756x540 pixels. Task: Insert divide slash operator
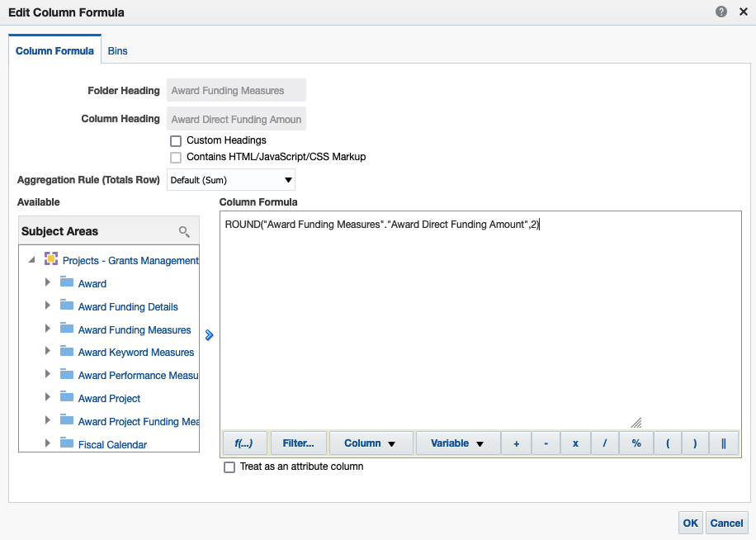605,443
